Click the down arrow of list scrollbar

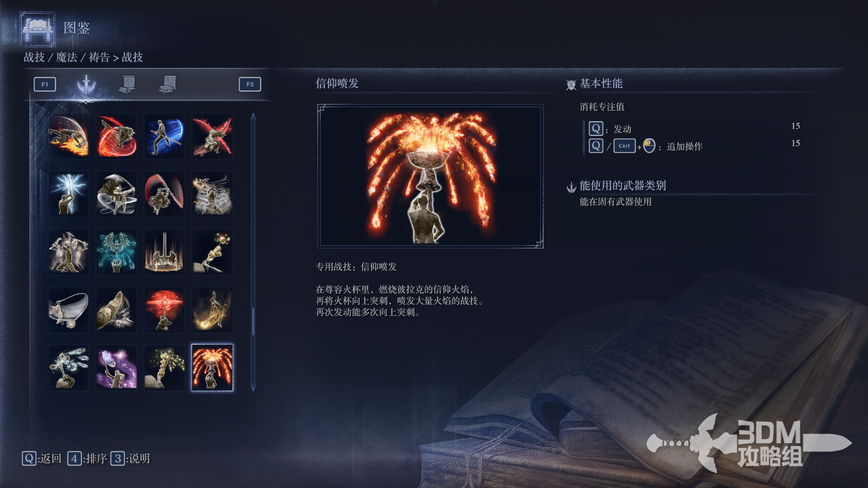pos(253,387)
